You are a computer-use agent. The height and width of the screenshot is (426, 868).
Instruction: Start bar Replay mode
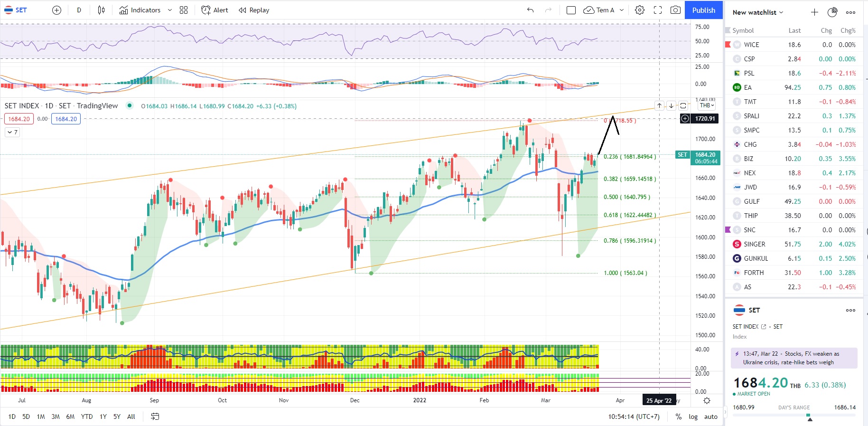click(254, 10)
